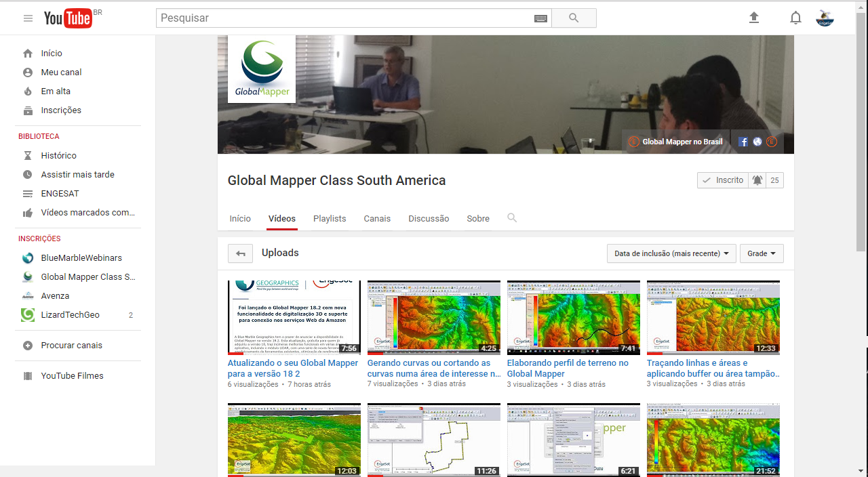The image size is (868, 477).
Task: Open the Discussão tab
Action: [429, 218]
